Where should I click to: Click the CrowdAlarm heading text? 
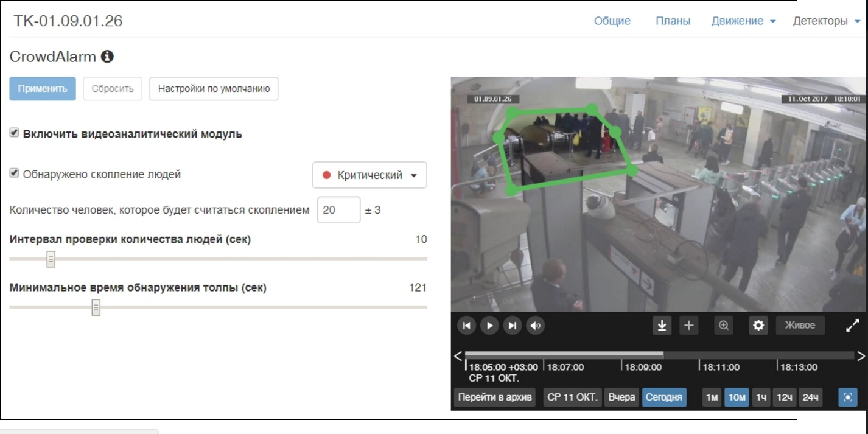pos(53,57)
